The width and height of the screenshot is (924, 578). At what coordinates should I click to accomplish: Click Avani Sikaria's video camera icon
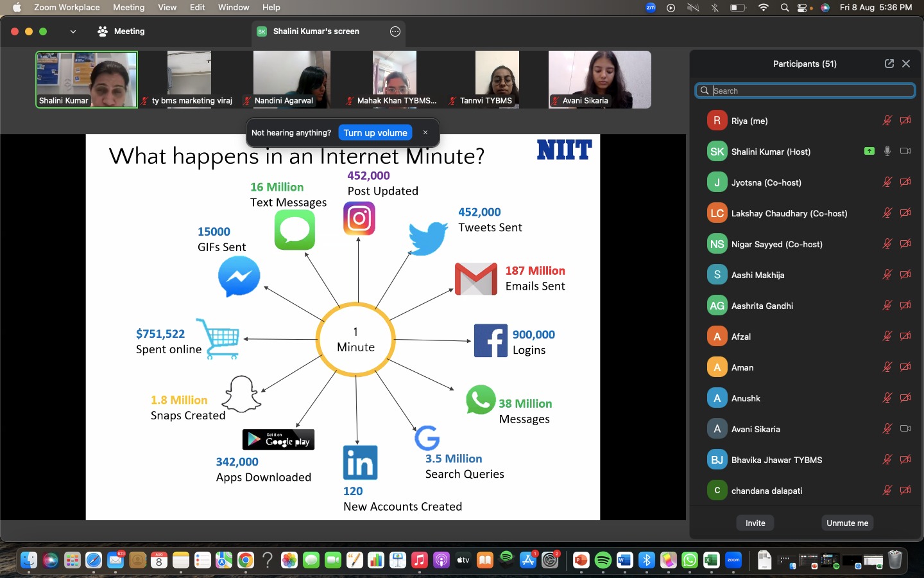click(x=905, y=429)
